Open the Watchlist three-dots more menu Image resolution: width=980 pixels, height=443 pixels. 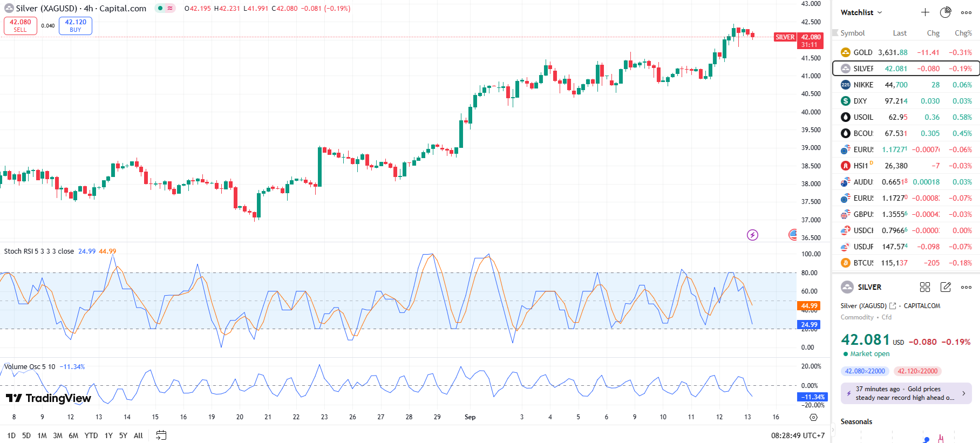[x=966, y=12]
